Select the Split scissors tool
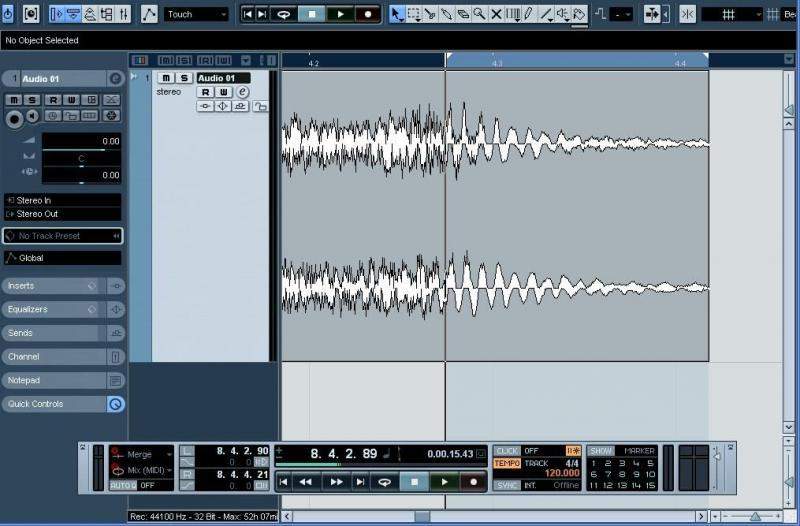800x526 pixels. point(430,14)
